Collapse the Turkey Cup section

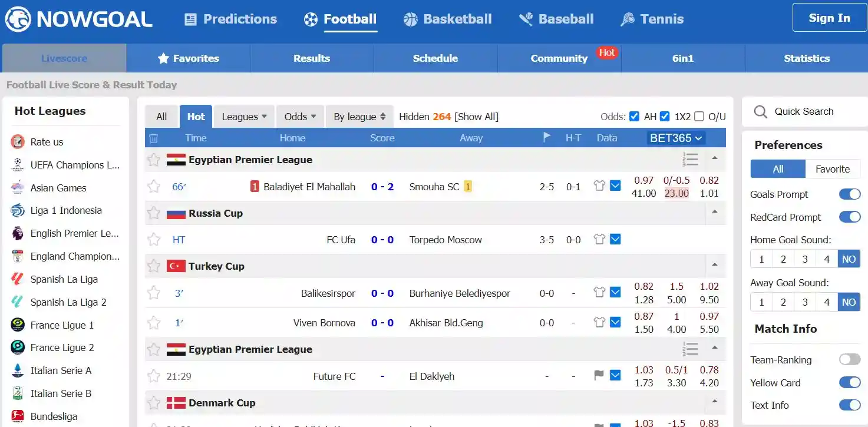pyautogui.click(x=715, y=266)
